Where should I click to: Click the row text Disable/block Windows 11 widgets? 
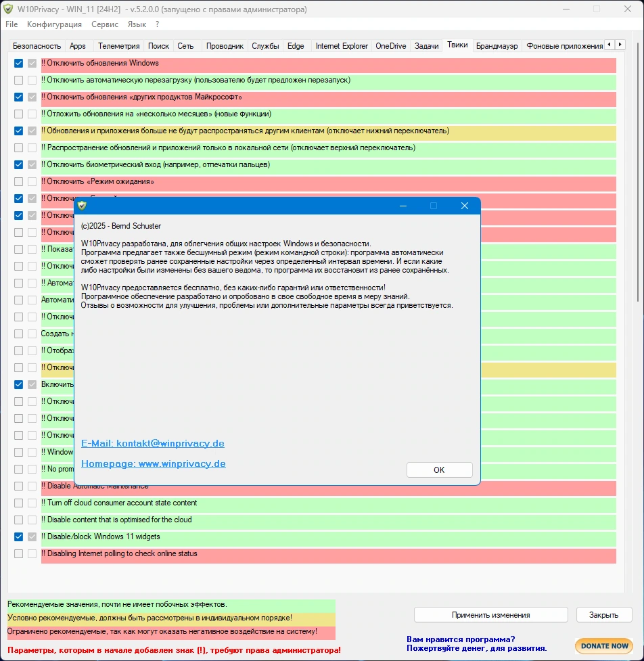101,537
